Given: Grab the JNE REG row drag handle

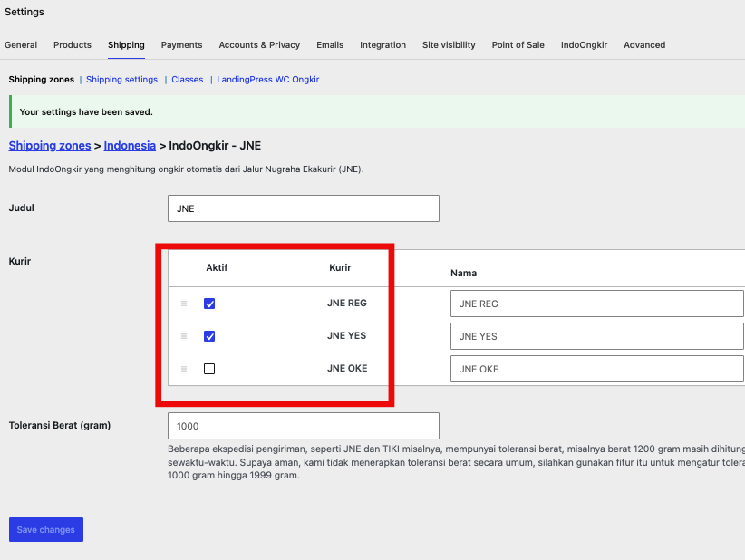Looking at the screenshot, I should 184,304.
